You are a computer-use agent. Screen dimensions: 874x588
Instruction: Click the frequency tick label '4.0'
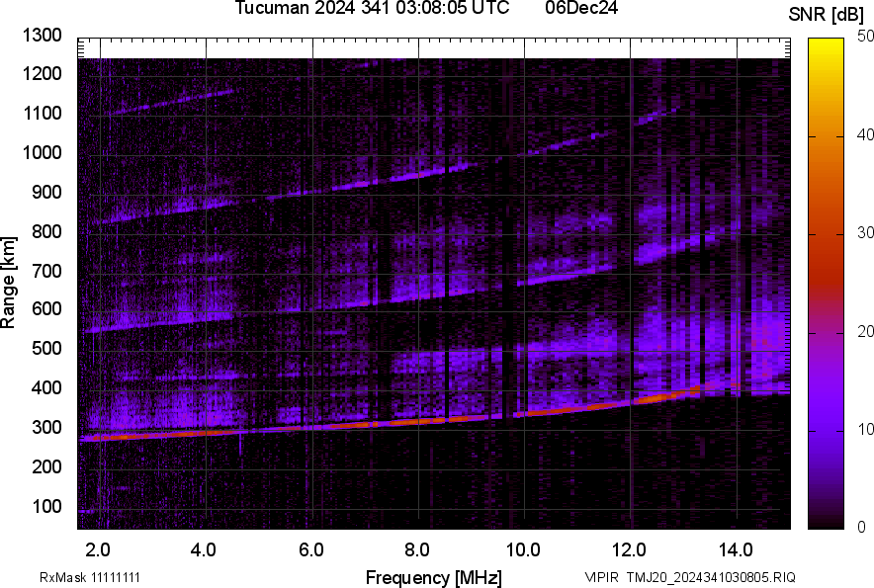coord(203,550)
